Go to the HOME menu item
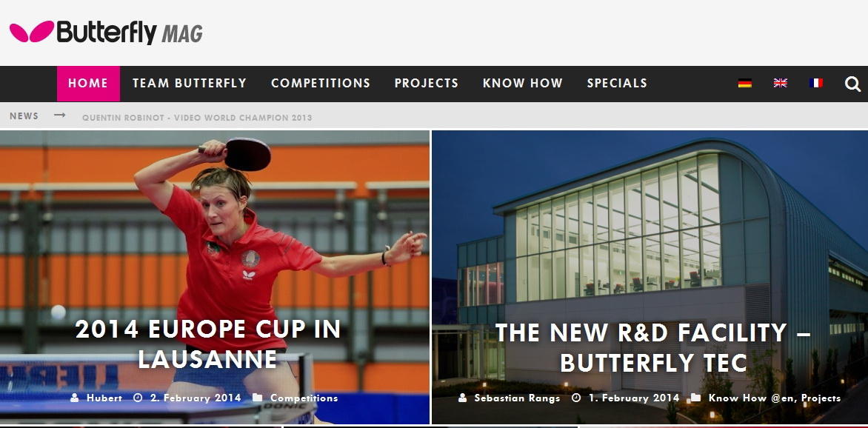The height and width of the screenshot is (428, 868). click(x=88, y=84)
